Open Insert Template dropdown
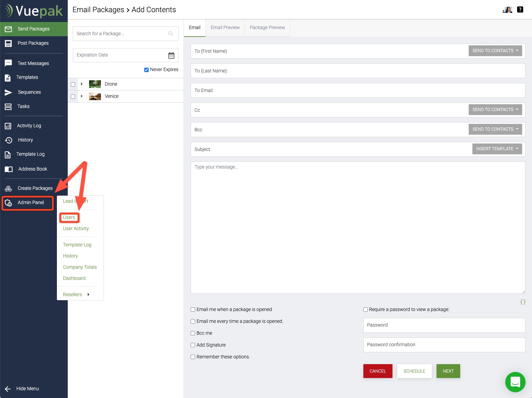The image size is (532, 398). pyautogui.click(x=497, y=149)
